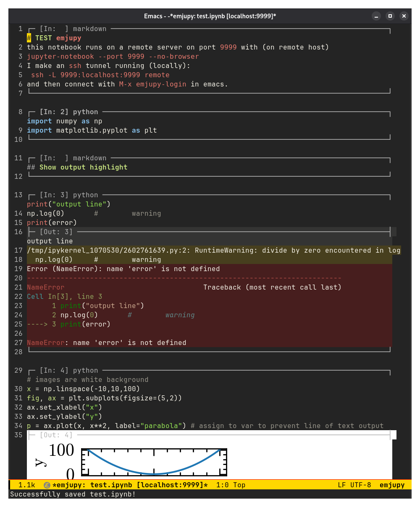Click the 'Successfully saved test.ipynb!' echo message
This screenshot has height=507, width=420.
click(x=73, y=494)
